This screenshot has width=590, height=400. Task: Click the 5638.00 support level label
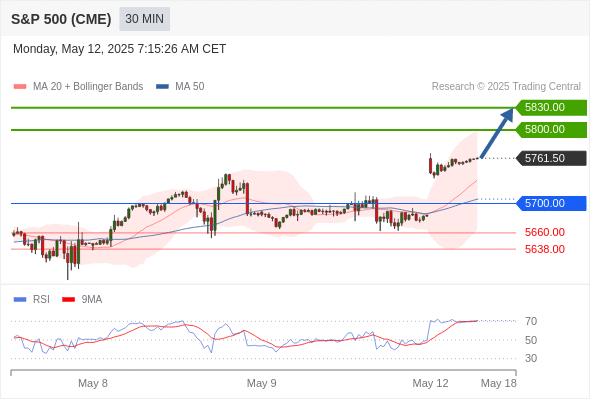545,249
